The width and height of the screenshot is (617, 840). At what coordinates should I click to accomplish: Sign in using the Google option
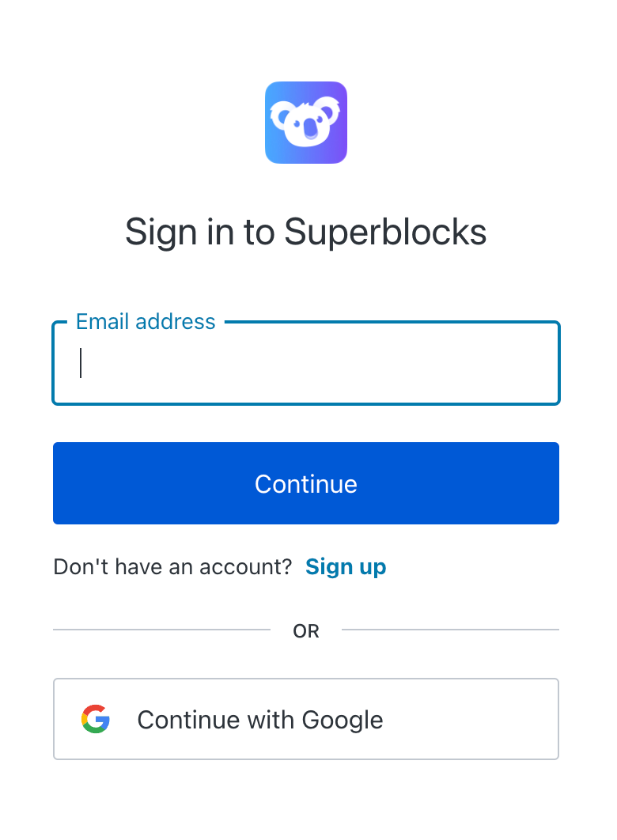pyautogui.click(x=306, y=719)
